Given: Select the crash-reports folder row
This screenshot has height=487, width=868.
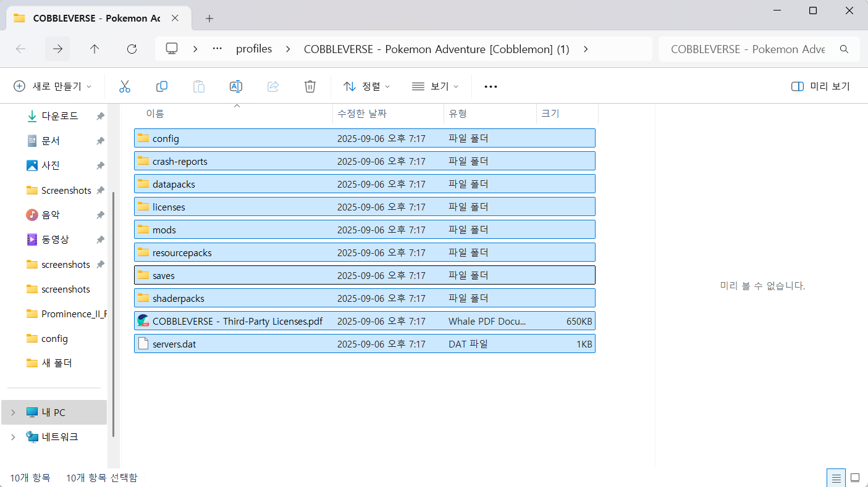Looking at the screenshot, I should tap(364, 161).
